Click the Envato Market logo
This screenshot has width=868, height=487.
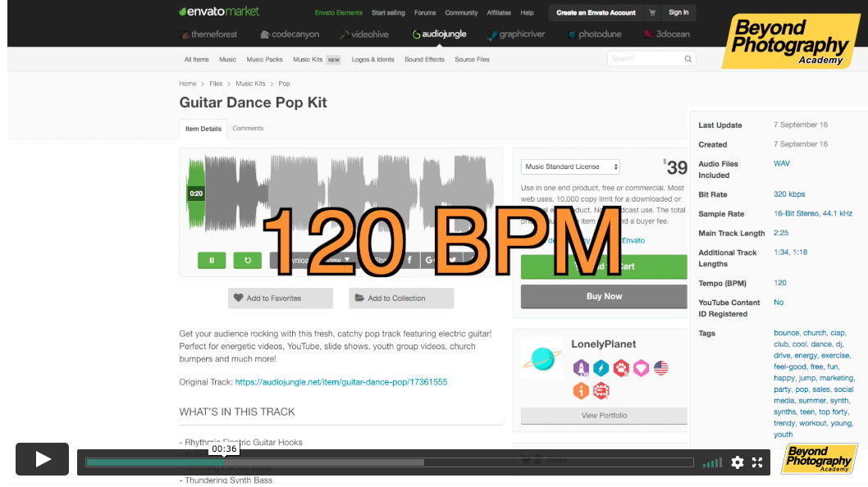(219, 11)
